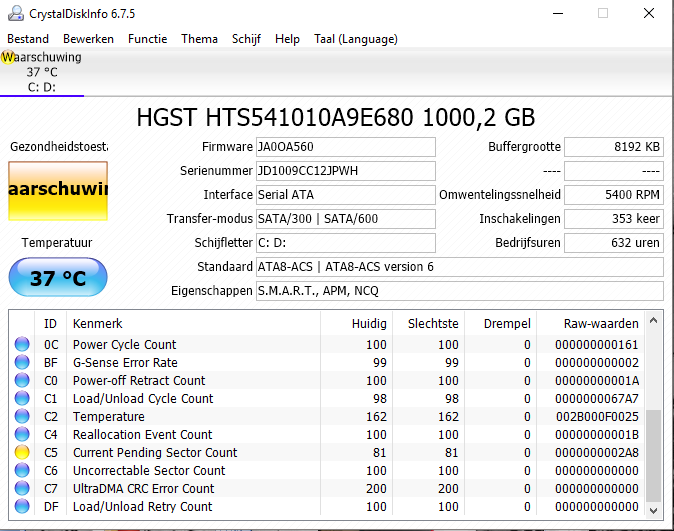The width and height of the screenshot is (674, 531).
Task: Open the Thema menu
Action: [x=199, y=39]
